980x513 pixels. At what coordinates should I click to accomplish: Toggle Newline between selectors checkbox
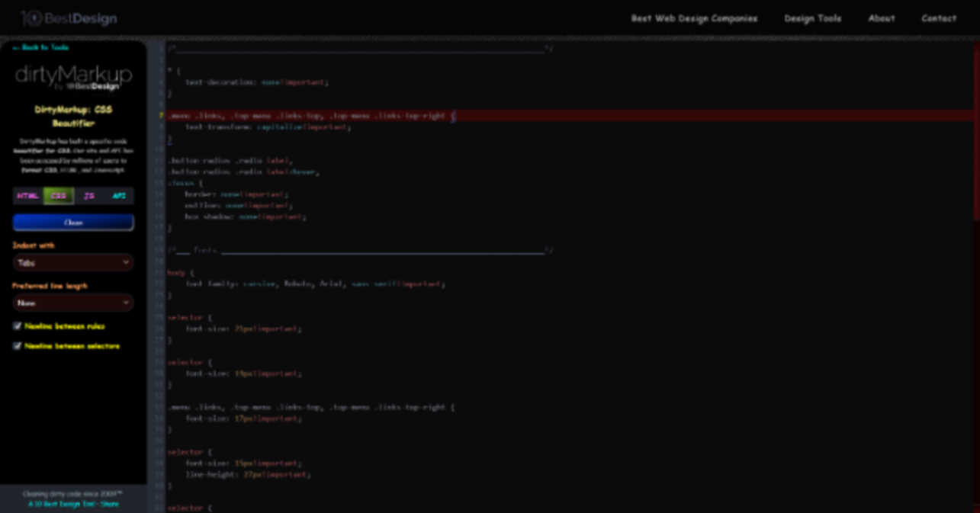pos(17,346)
